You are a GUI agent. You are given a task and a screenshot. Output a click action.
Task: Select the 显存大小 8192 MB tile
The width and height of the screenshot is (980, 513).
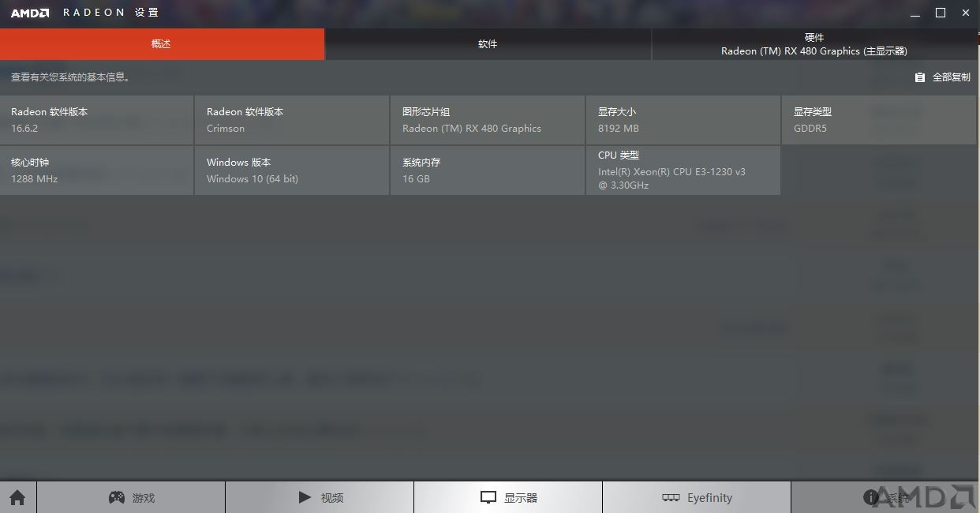click(683, 120)
